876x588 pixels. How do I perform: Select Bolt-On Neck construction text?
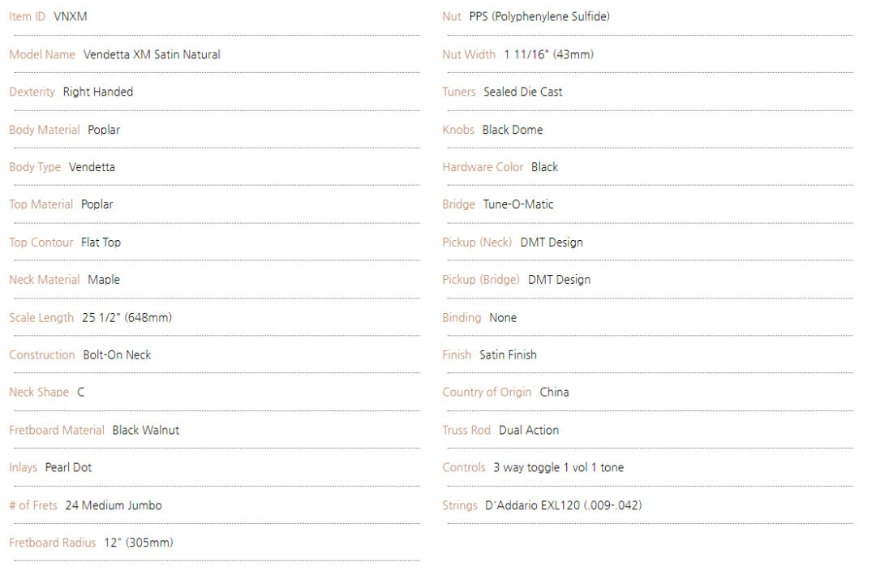(118, 355)
